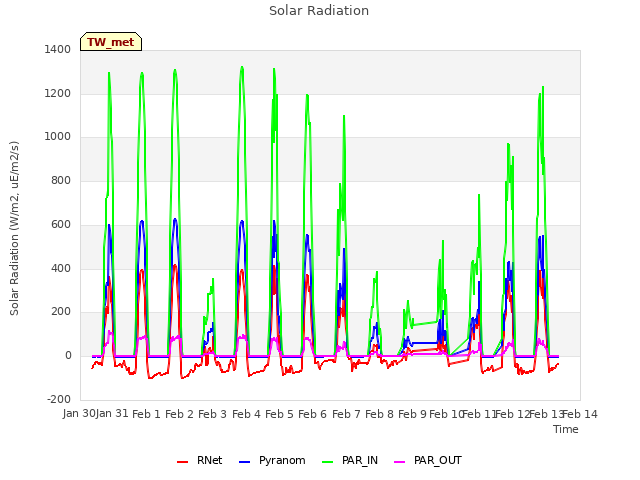Click the green PAR_IN legend swatch
Screen dimensions: 640x480
click(328, 462)
